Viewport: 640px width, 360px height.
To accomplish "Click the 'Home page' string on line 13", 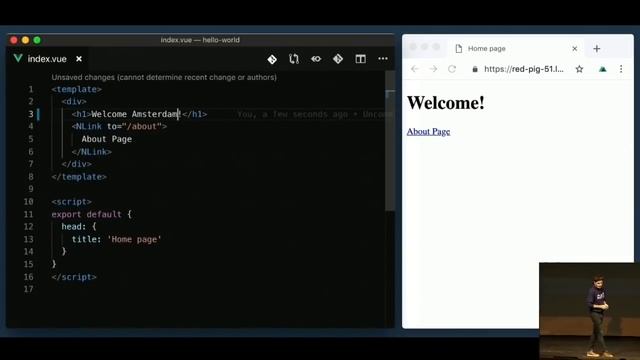I will tap(134, 239).
